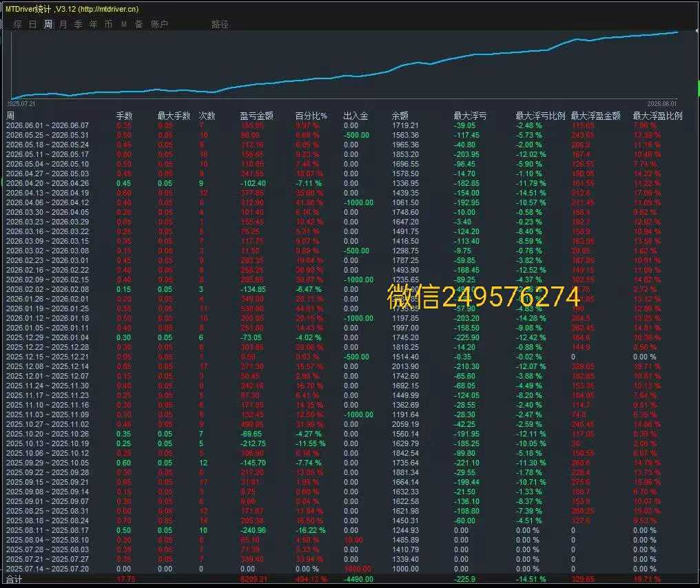Click the -12.02 % floating loss ratio
Screen dimensions: 700x588
[x=531, y=154]
